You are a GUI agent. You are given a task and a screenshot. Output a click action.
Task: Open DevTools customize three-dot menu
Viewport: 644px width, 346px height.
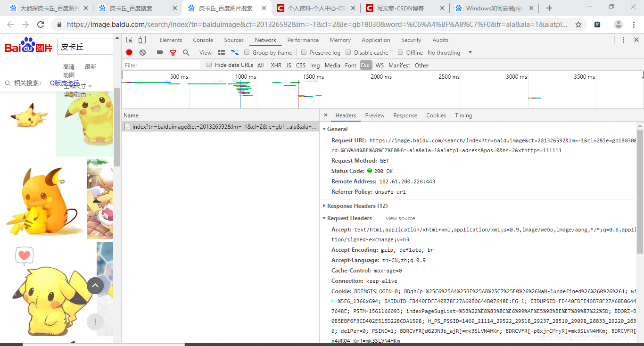pos(623,40)
